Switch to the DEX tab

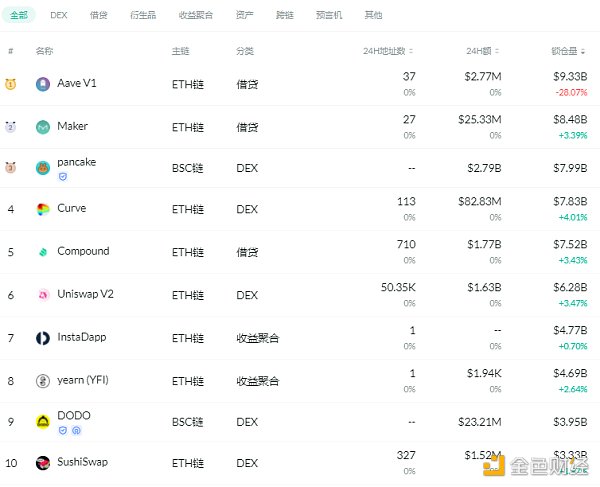pos(59,16)
